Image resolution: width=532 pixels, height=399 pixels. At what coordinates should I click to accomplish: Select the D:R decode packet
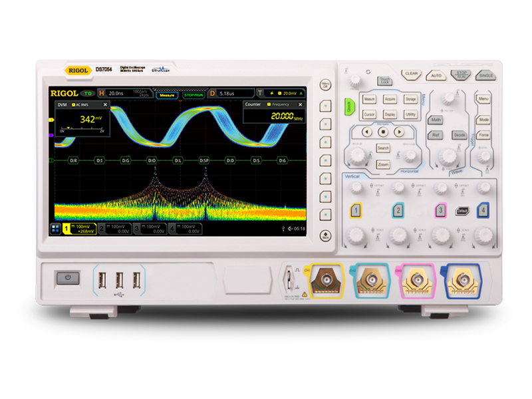[x=73, y=160]
